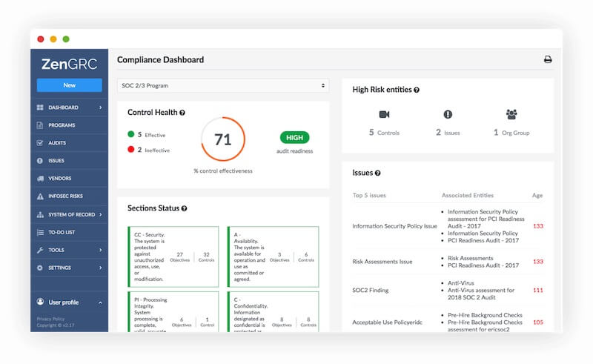Open the Programs menu item

pyautogui.click(x=62, y=125)
